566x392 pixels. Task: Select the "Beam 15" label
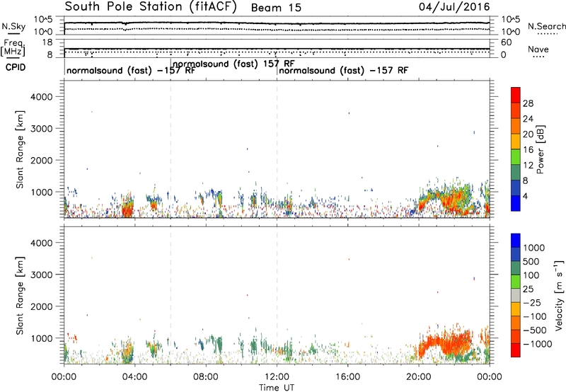[x=276, y=8]
